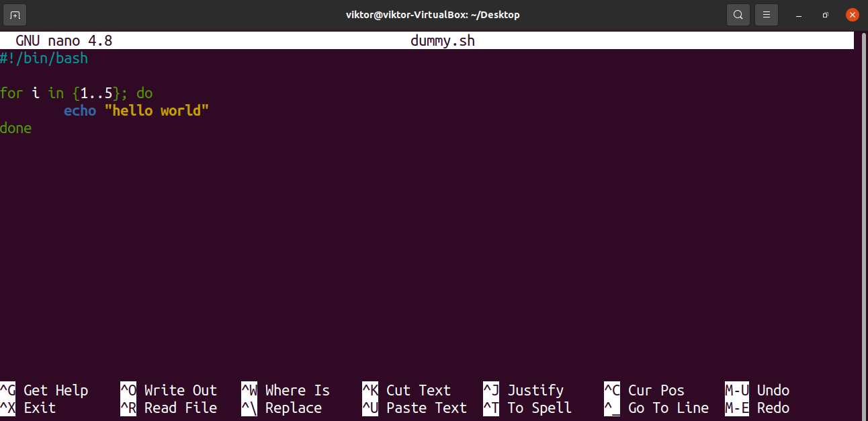The width and height of the screenshot is (868, 421).
Task: Click the dummy.sh filename in the nano header
Action: click(442, 40)
